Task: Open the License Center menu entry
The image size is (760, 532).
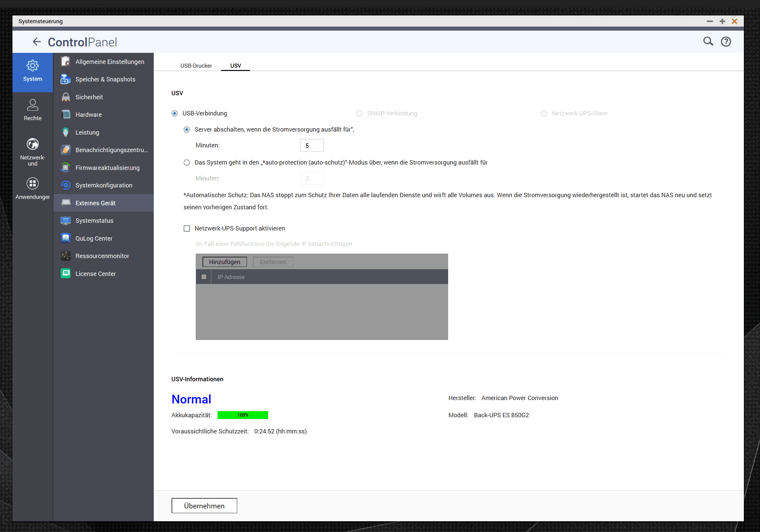Action: point(104,274)
